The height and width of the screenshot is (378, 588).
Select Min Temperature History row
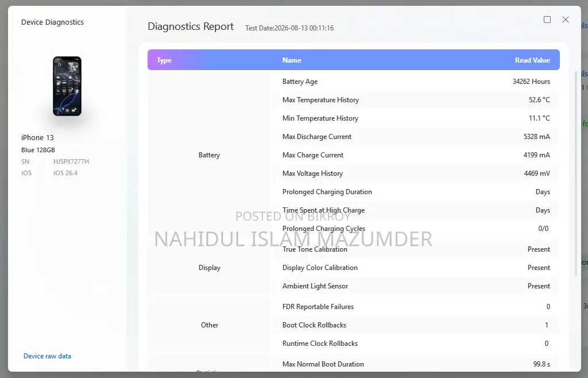point(416,118)
